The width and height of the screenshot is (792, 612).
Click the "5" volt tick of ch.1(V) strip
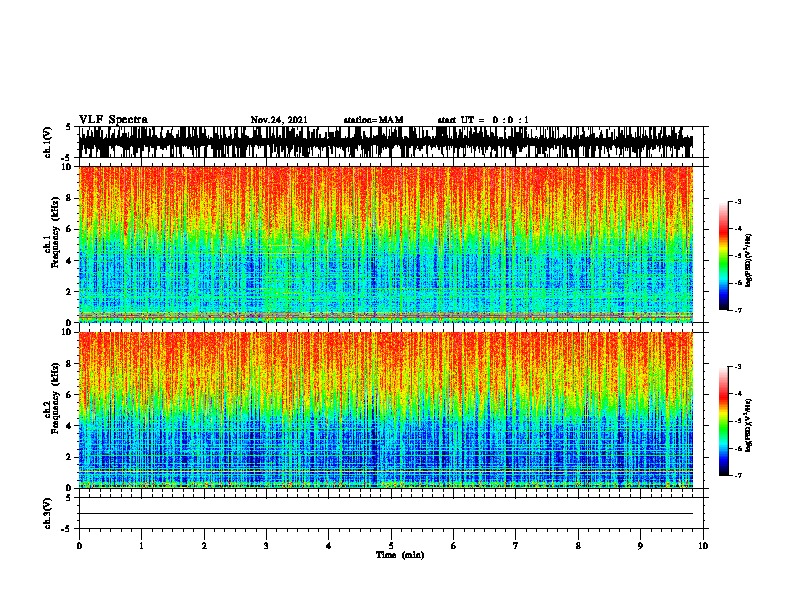tap(69, 127)
